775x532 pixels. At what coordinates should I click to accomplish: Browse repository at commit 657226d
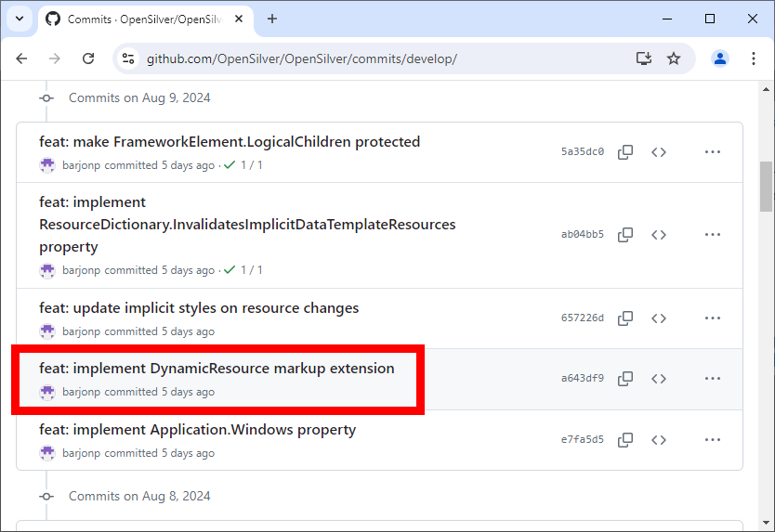(x=659, y=318)
